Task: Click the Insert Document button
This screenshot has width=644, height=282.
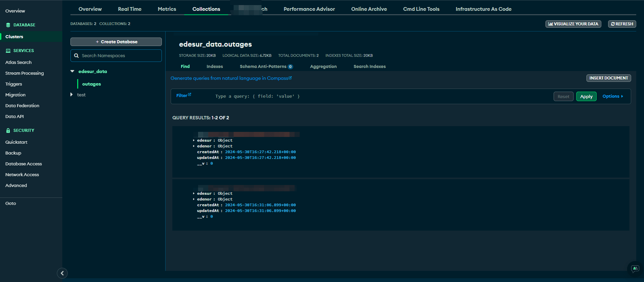Action: click(x=608, y=78)
